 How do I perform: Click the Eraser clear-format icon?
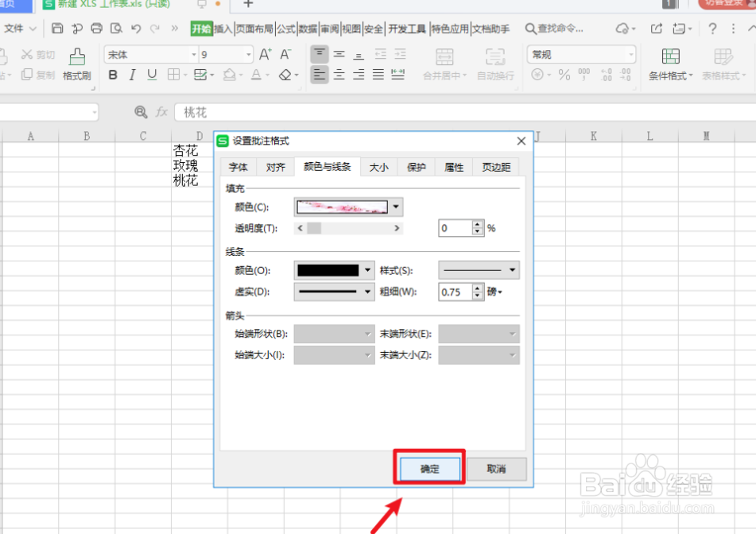click(285, 75)
